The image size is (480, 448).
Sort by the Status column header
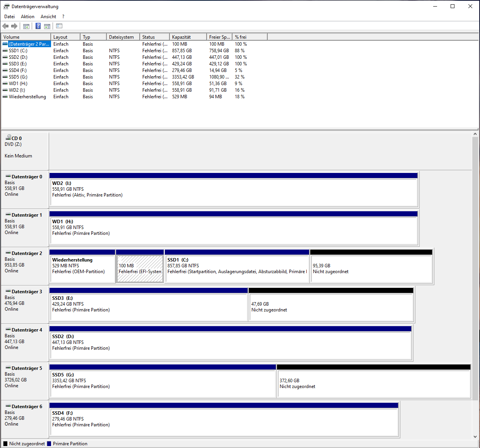[155, 37]
